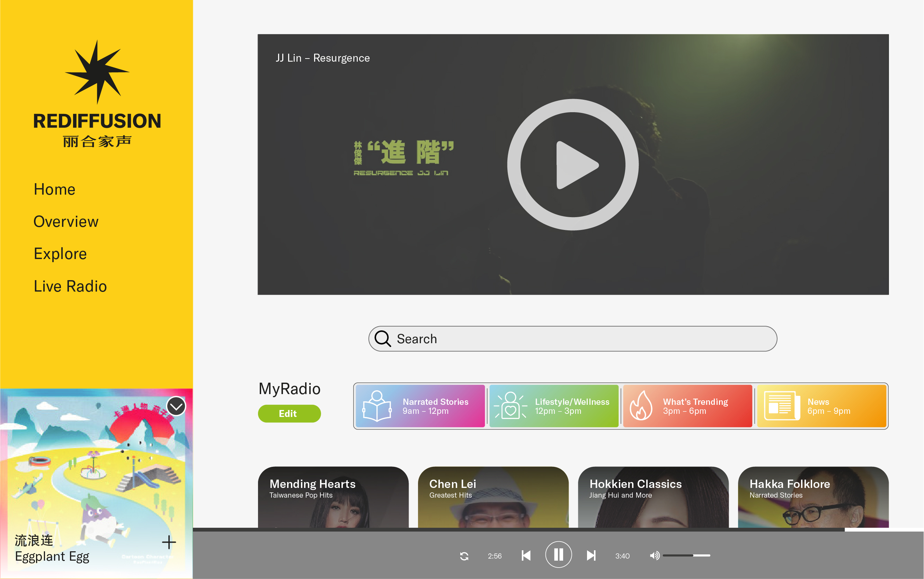This screenshot has width=924, height=579.
Task: Skip to previous track
Action: (526, 555)
